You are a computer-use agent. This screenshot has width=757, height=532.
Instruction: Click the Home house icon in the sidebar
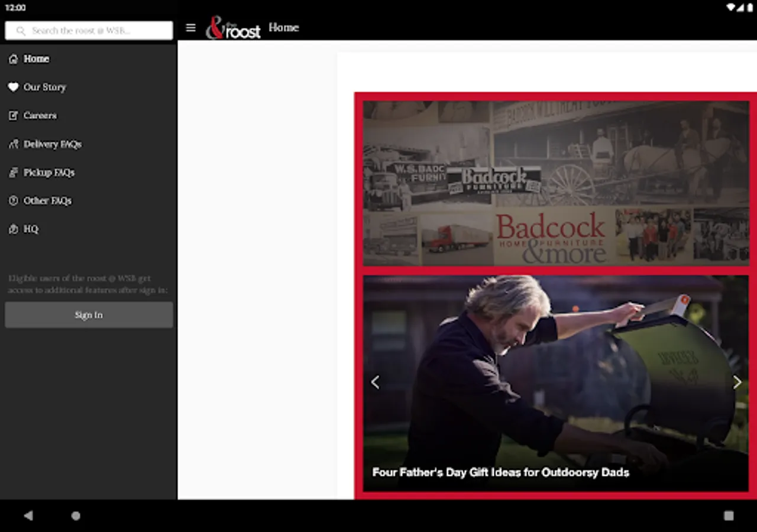(x=13, y=59)
